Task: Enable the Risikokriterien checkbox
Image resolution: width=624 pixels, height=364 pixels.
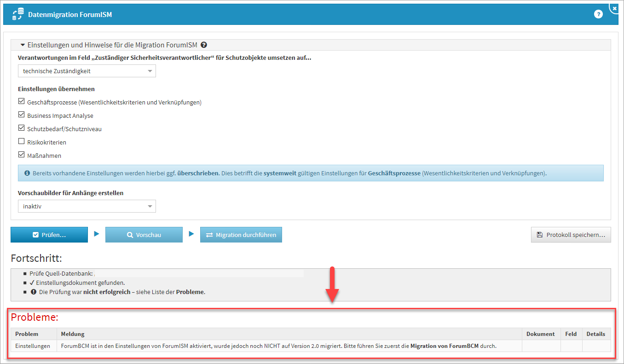Action: [21, 142]
